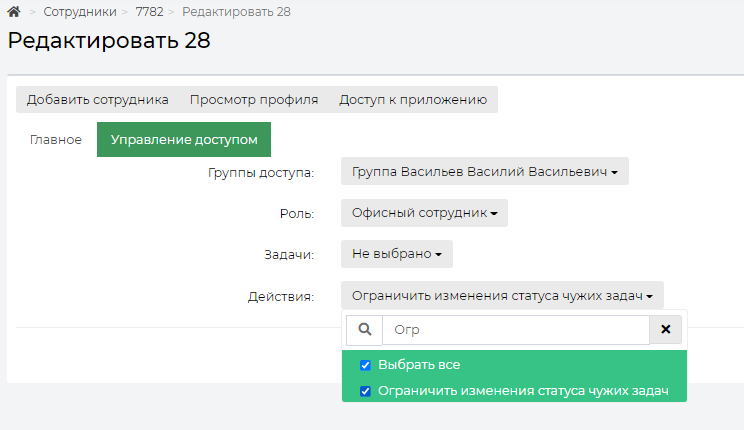Uncheck 'Ограничить изменения статуса чужих задач' checkbox

365,391
